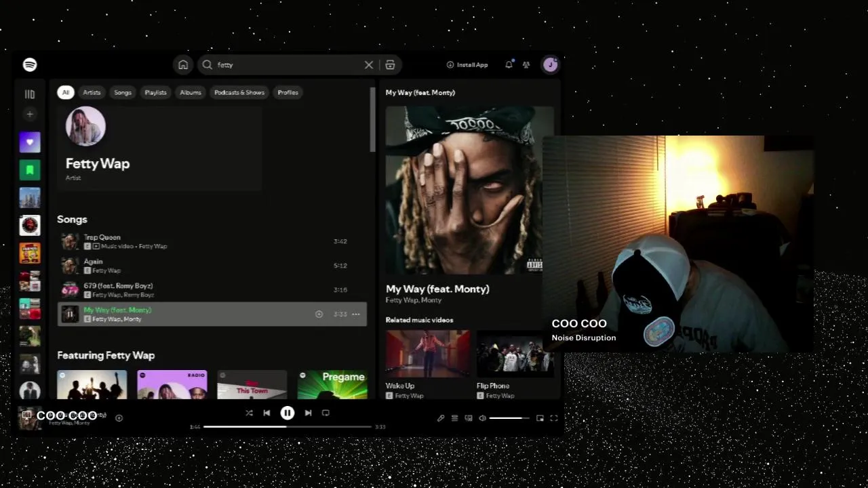Select the Playlists filter chip
This screenshot has width=868, height=488.
[x=155, y=92]
